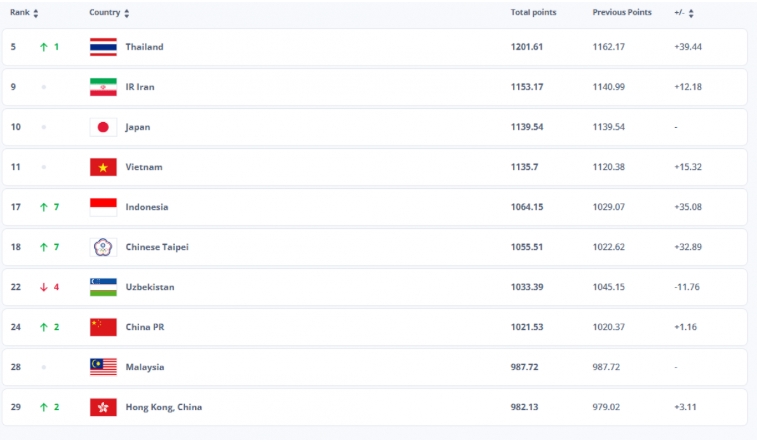This screenshot has width=757, height=445.
Task: Sort table by Country column arrows
Action: [127, 13]
